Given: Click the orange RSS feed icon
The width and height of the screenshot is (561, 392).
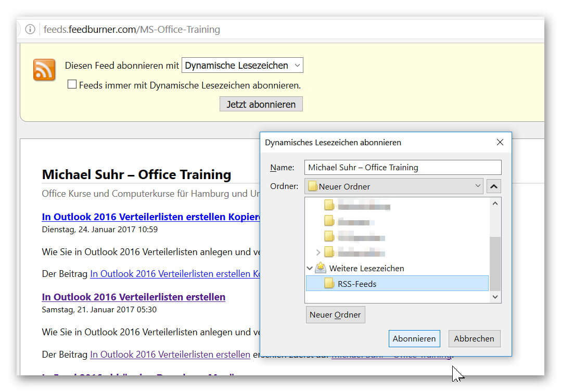Looking at the screenshot, I should coord(44,70).
